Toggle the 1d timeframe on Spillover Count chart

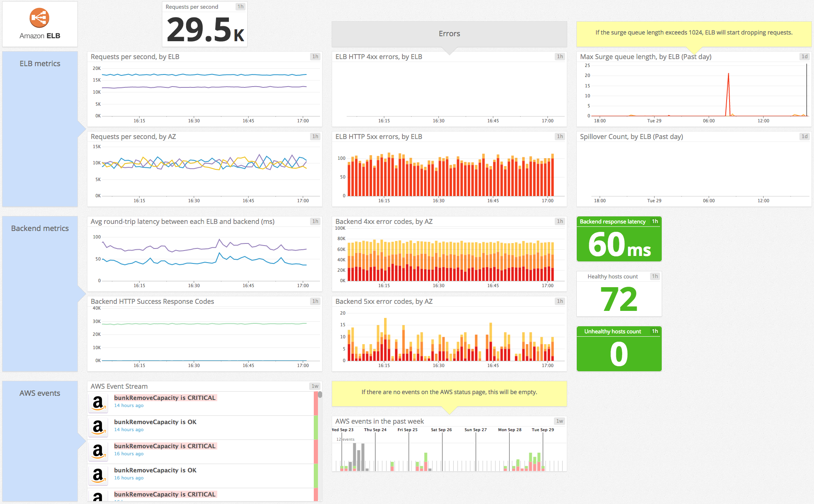[x=804, y=136]
